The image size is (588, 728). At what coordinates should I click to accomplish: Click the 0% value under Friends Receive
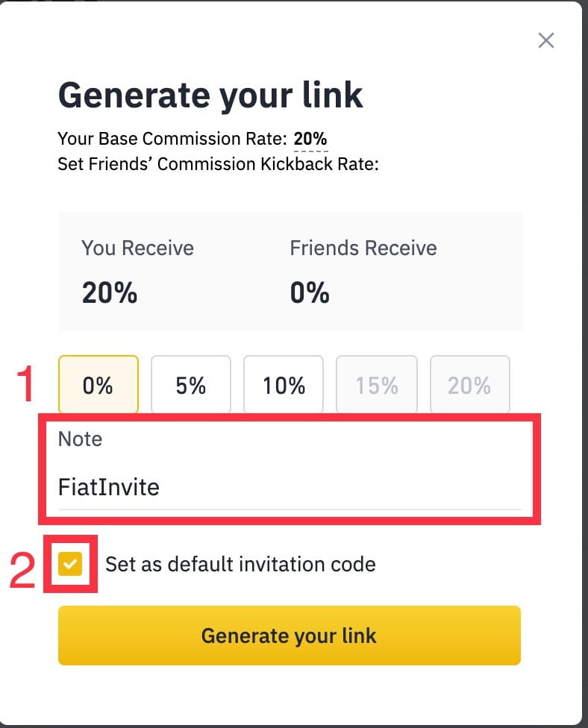[310, 293]
